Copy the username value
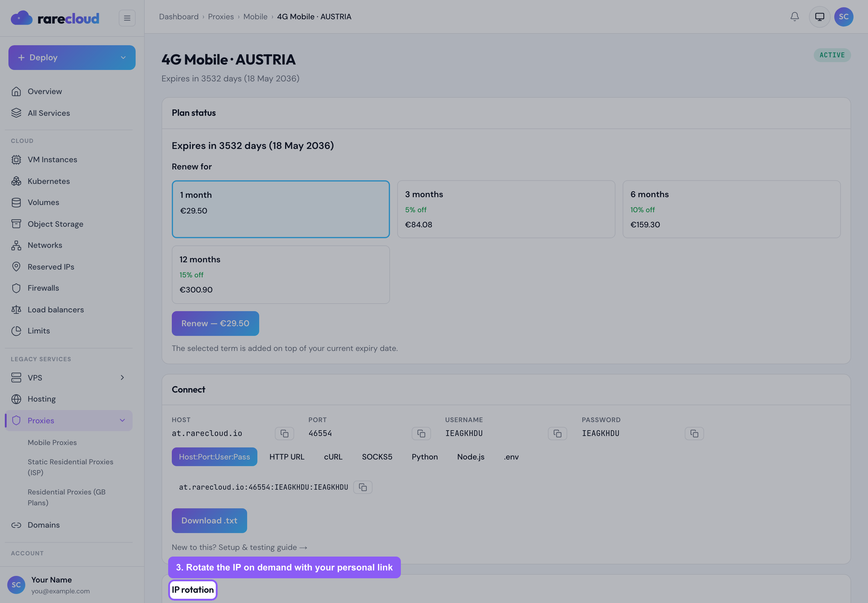This screenshot has height=603, width=868. pos(558,433)
